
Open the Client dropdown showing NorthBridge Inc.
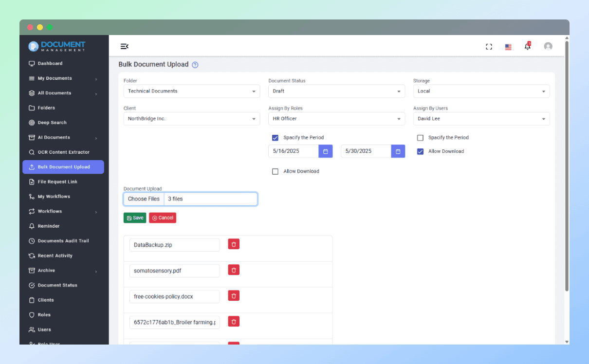pyautogui.click(x=191, y=119)
